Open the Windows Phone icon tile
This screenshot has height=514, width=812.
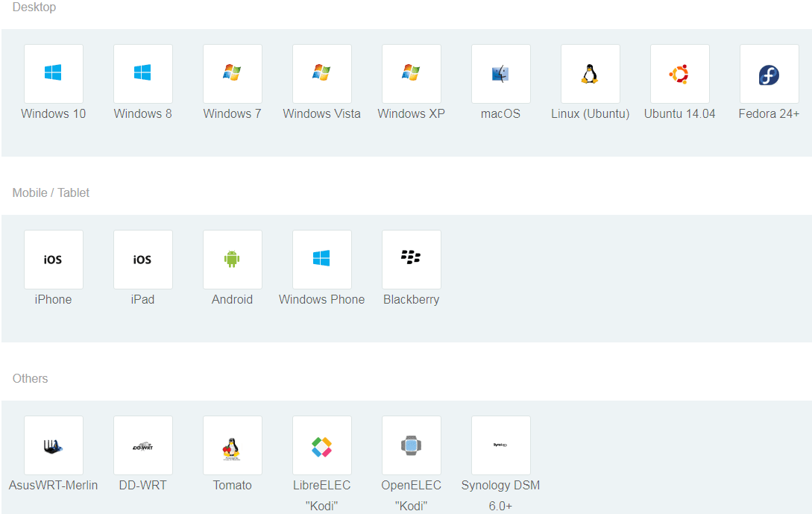[x=322, y=260]
